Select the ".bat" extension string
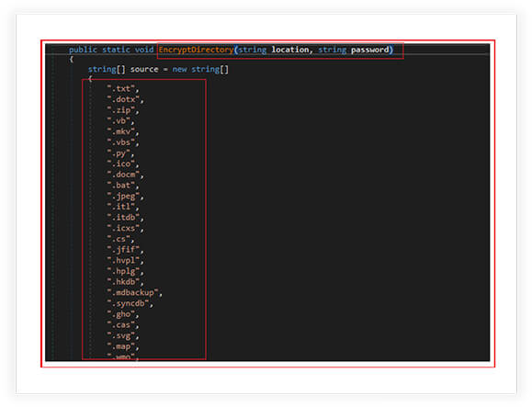 (121, 186)
